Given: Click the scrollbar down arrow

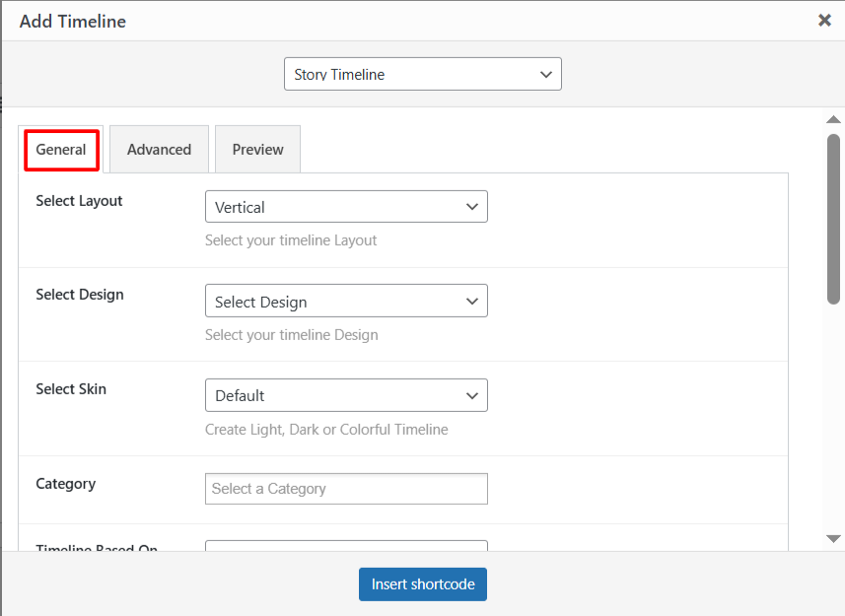Looking at the screenshot, I should pyautogui.click(x=831, y=538).
